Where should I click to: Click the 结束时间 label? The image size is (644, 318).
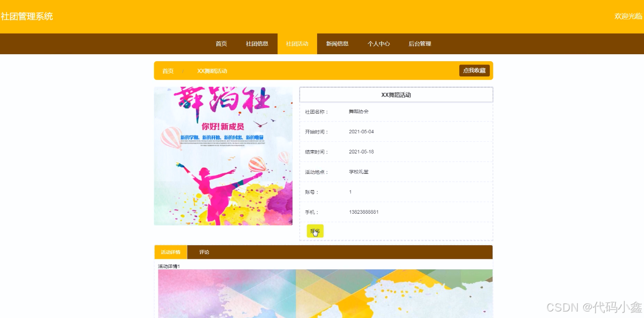tap(317, 152)
